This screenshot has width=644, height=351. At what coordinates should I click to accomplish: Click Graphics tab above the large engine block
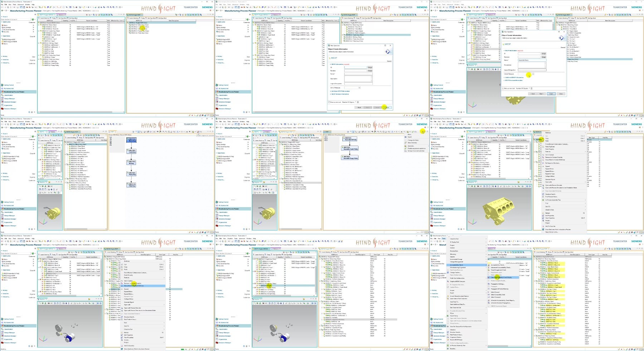tap(472, 182)
